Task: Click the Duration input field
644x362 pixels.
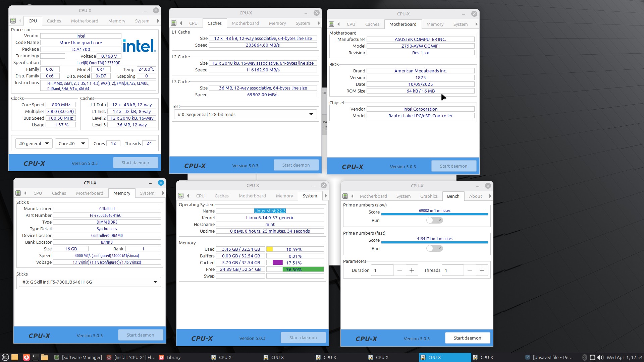Action: click(382, 270)
